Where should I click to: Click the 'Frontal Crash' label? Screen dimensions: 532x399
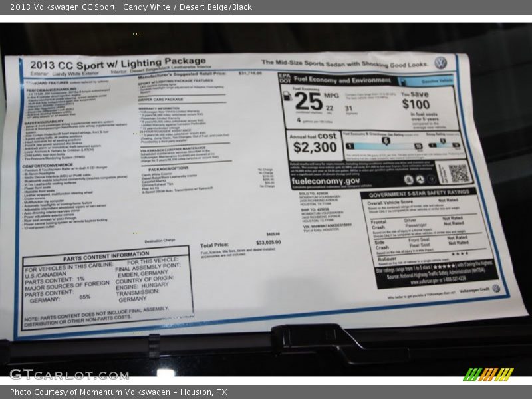click(x=378, y=225)
